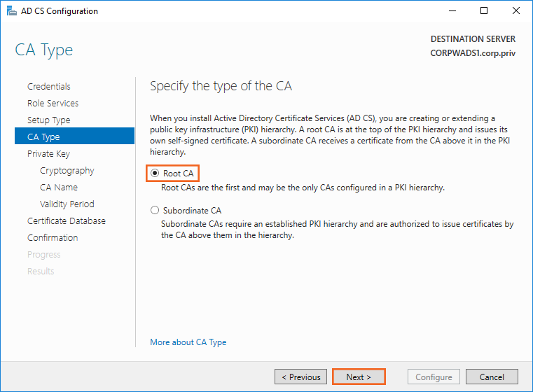
Task: Jump to the Cryptography sub-step
Action: click(67, 170)
